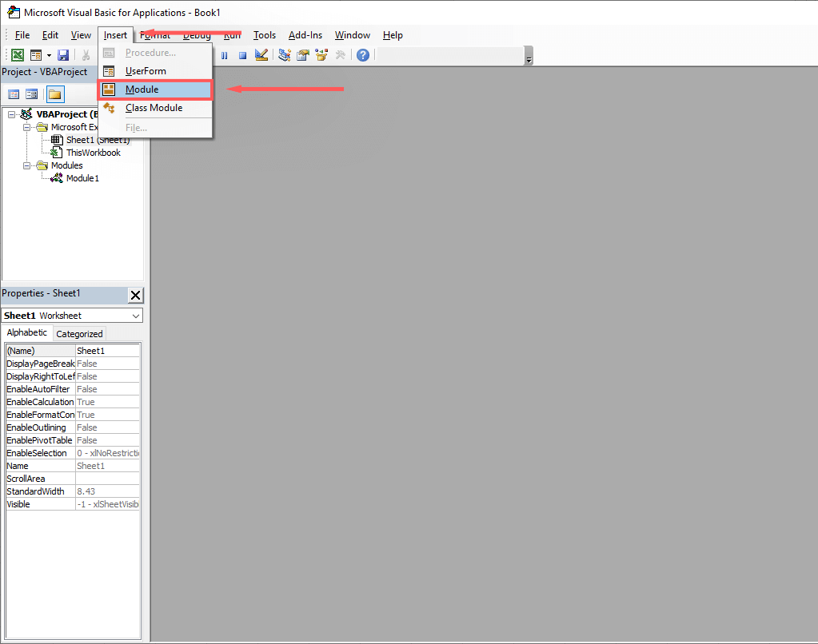Image resolution: width=818 pixels, height=644 pixels.
Task: Click View Code icon in Project panel
Action: pyautogui.click(x=14, y=94)
